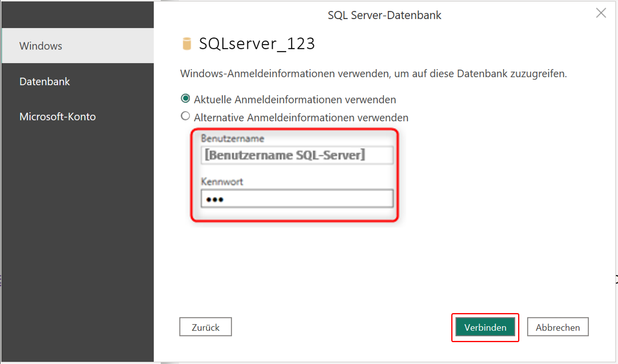The width and height of the screenshot is (618, 364).
Task: Go back with the Zurück button
Action: [205, 327]
